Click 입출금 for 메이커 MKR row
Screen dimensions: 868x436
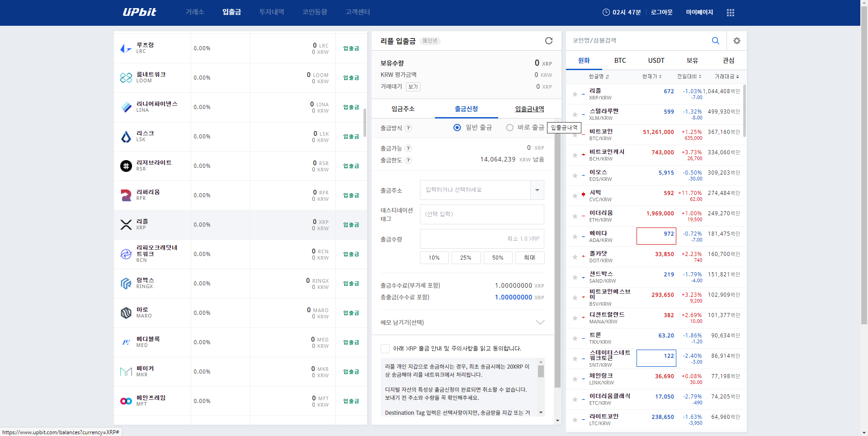351,372
